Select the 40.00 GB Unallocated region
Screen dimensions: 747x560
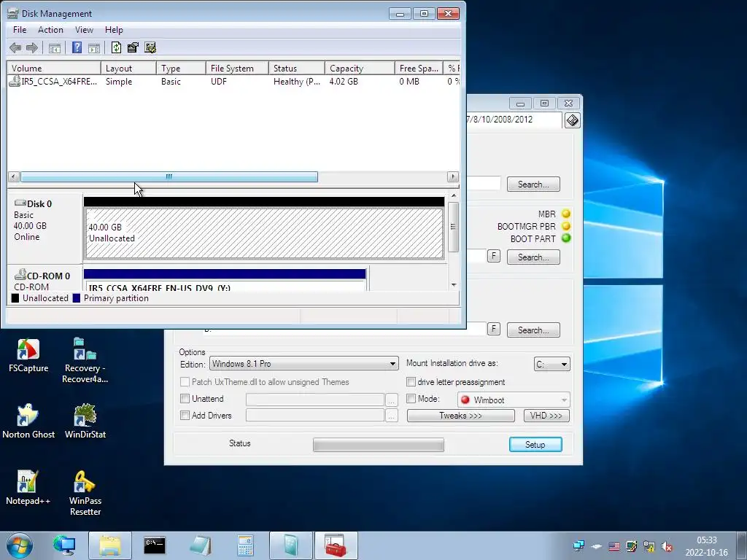pos(264,233)
